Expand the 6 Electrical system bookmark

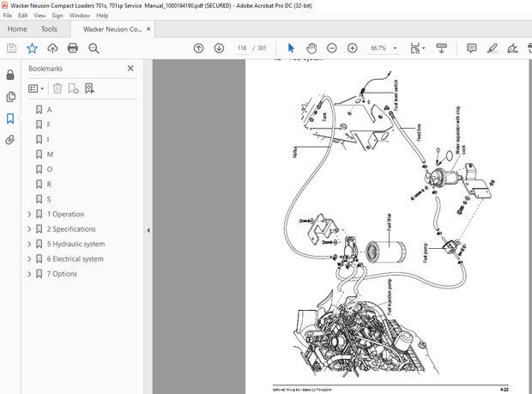tap(29, 259)
